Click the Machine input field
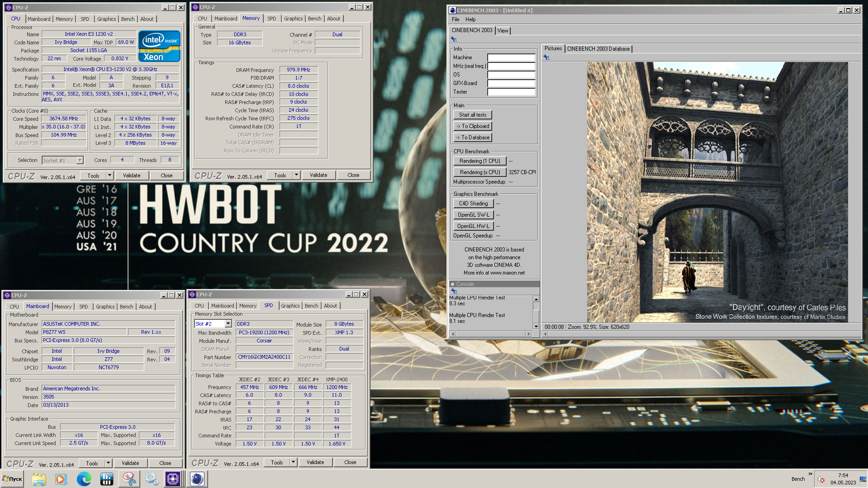 tap(512, 57)
